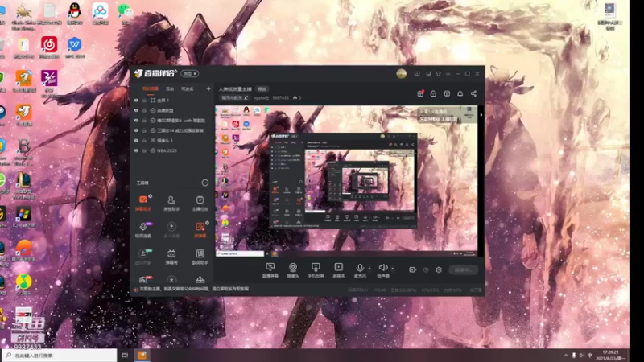Click the start streaming button
Screen dimensions: 644x362
tap(463, 269)
